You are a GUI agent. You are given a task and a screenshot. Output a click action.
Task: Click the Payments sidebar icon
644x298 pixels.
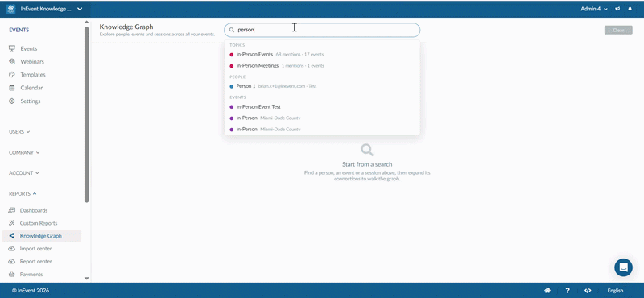(11, 274)
